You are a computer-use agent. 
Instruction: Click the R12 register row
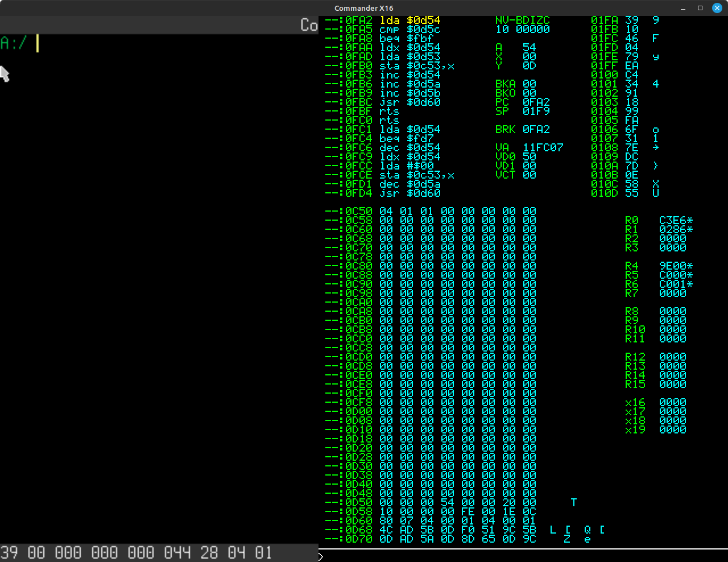[x=656, y=357]
